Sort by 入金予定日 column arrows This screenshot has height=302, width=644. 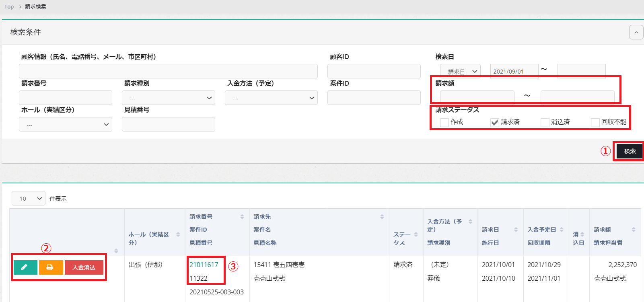[x=561, y=230]
